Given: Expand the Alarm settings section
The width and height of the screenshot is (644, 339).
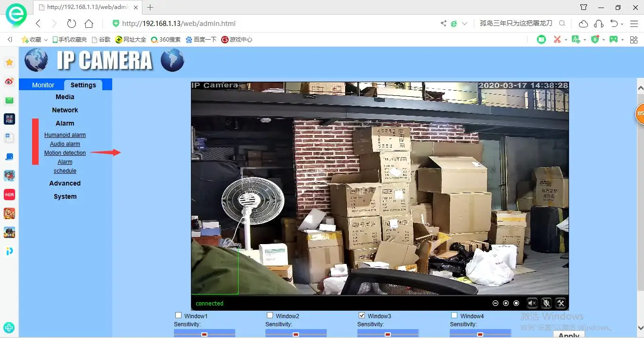Looking at the screenshot, I should point(65,123).
